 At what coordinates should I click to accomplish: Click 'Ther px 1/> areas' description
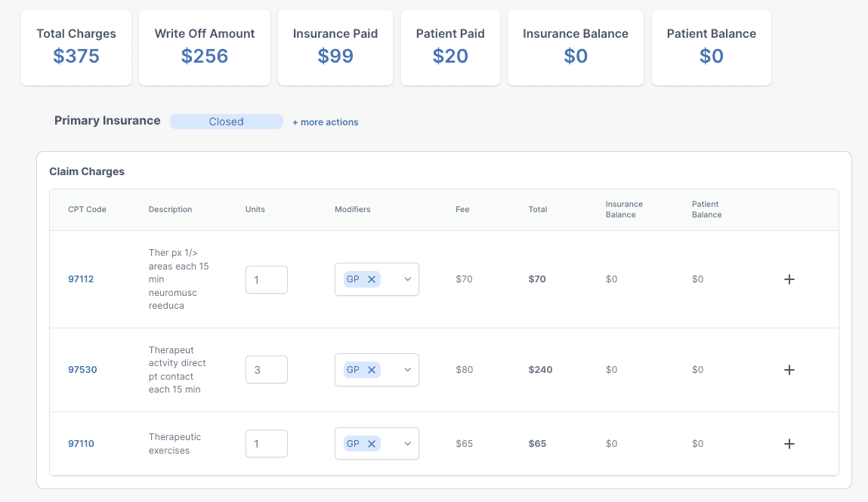click(x=178, y=279)
